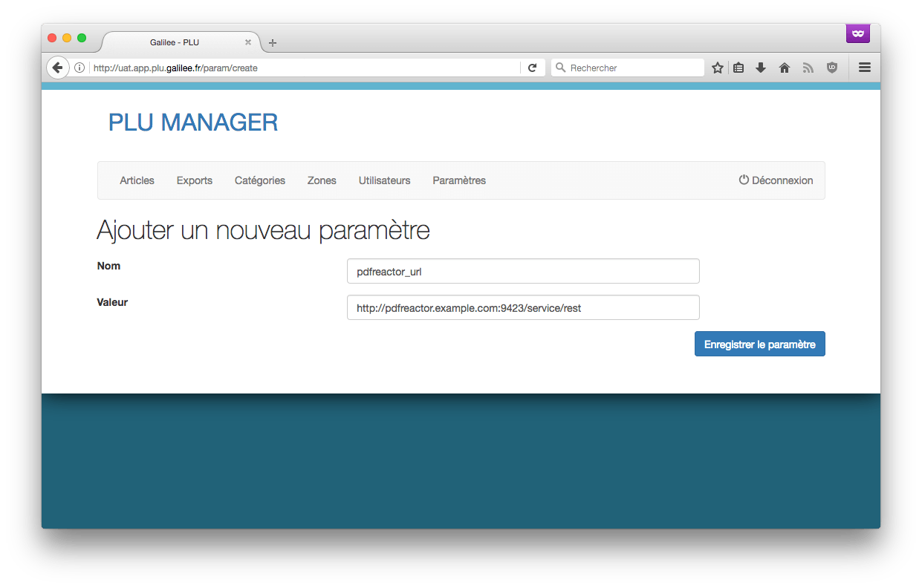Open a new tab with the plus button
Viewport: 922px width, 588px height.
tap(273, 43)
